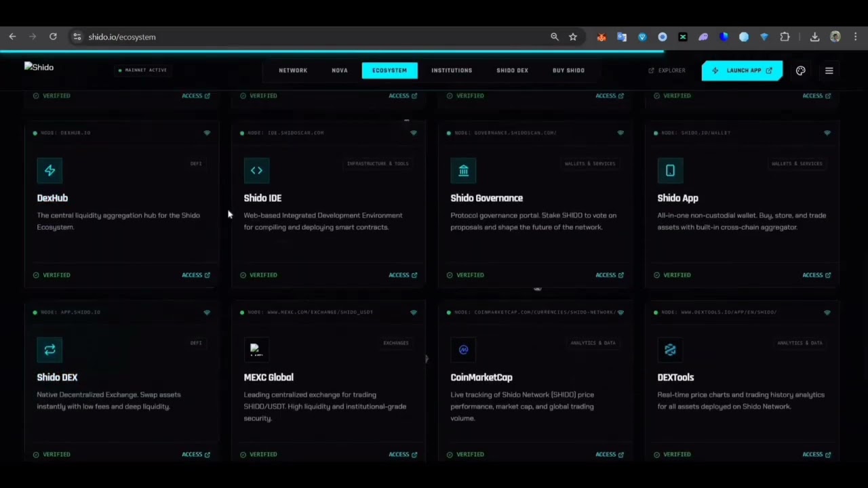868x488 pixels.
Task: Click the Shido App phone icon
Action: [x=670, y=171]
